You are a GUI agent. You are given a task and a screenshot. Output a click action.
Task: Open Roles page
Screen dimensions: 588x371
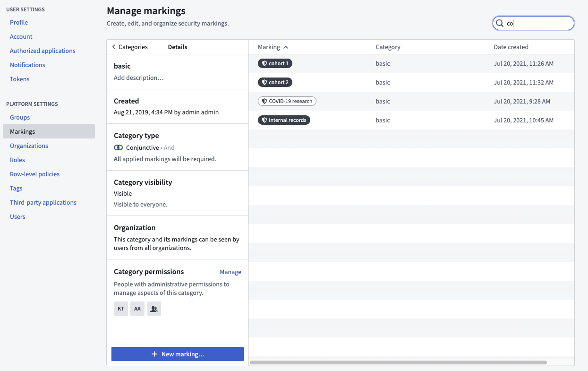click(17, 160)
